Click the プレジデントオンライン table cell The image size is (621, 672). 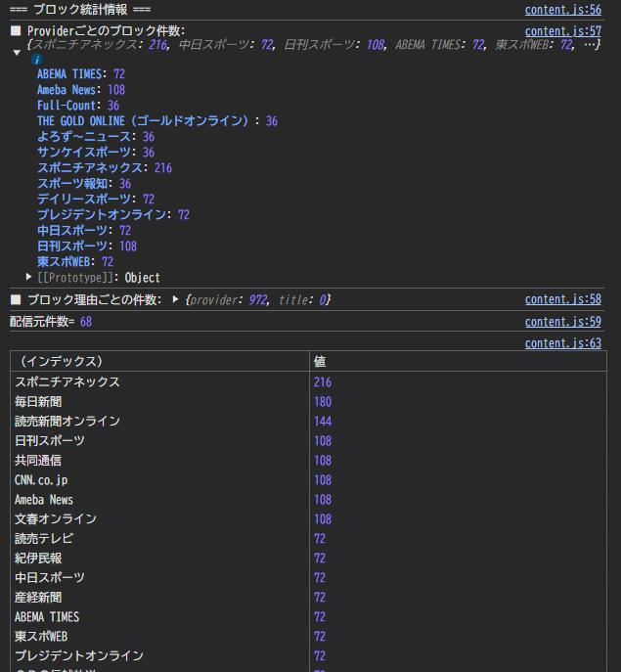click(159, 655)
